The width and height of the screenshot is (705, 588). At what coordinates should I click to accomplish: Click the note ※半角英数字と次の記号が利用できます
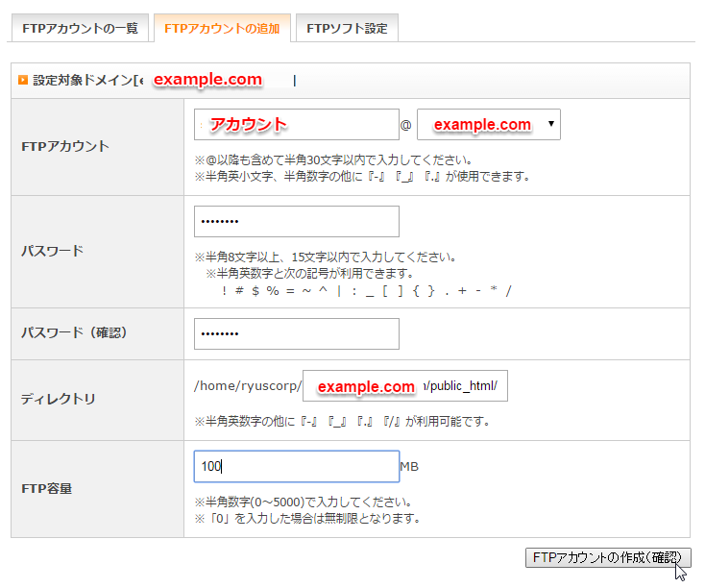(310, 274)
